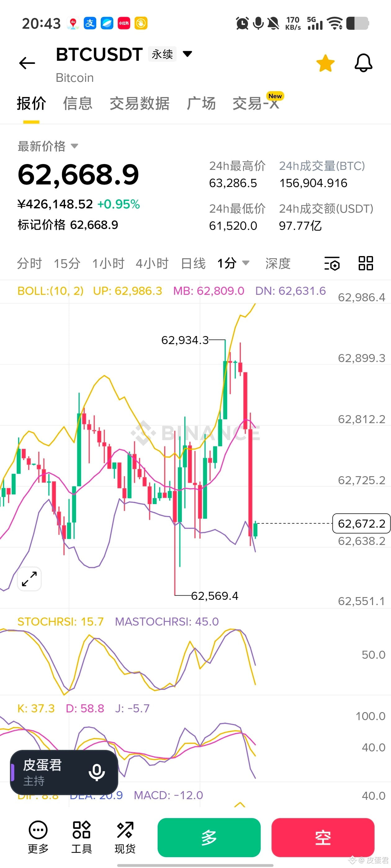Tap the Wi-Fi status icon

(335, 23)
